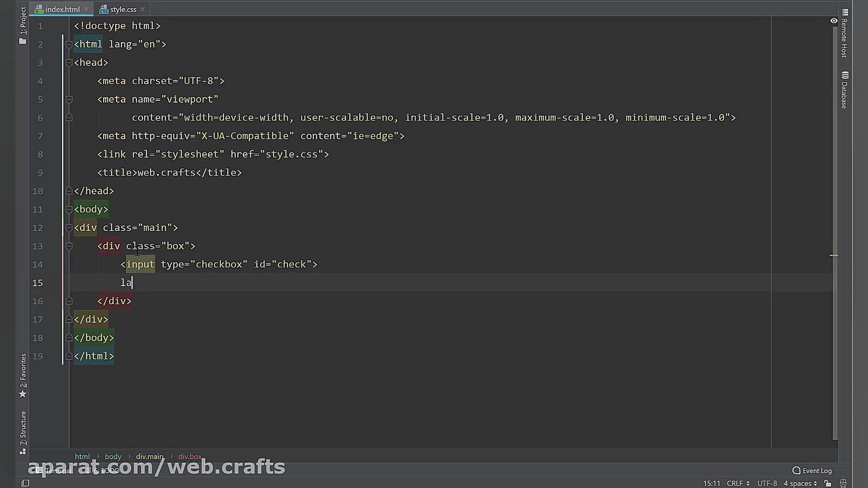Click the class="box" attribute
The width and height of the screenshot is (868, 488).
point(158,246)
